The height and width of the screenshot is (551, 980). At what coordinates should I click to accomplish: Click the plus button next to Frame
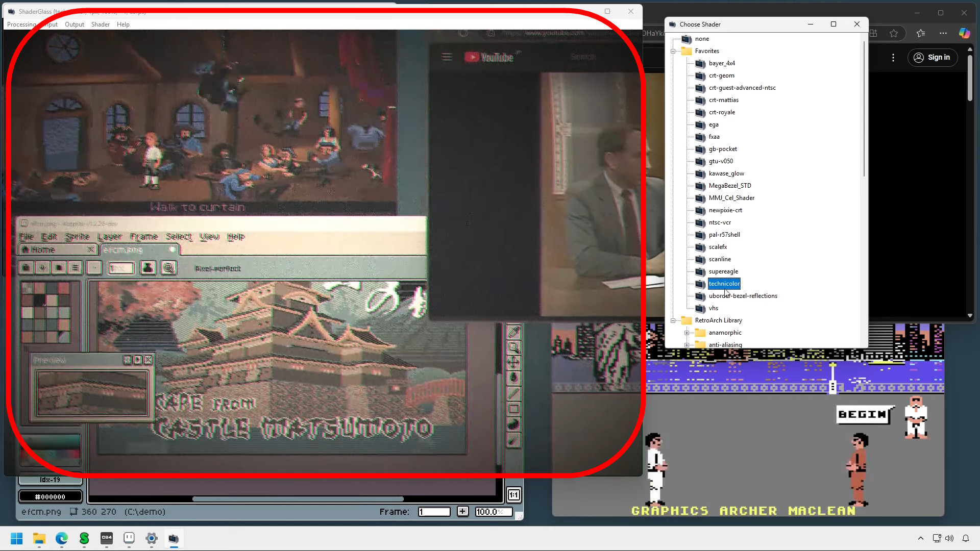(462, 511)
